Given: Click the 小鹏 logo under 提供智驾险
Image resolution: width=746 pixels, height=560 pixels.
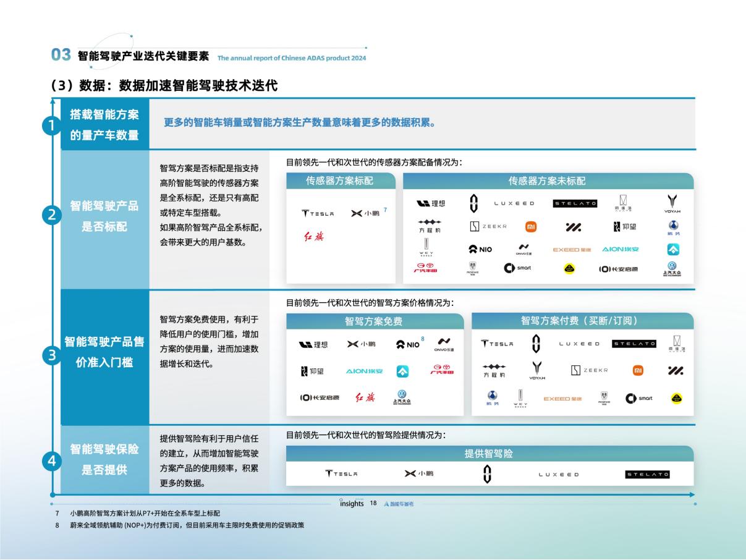Looking at the screenshot, I should coord(418,473).
